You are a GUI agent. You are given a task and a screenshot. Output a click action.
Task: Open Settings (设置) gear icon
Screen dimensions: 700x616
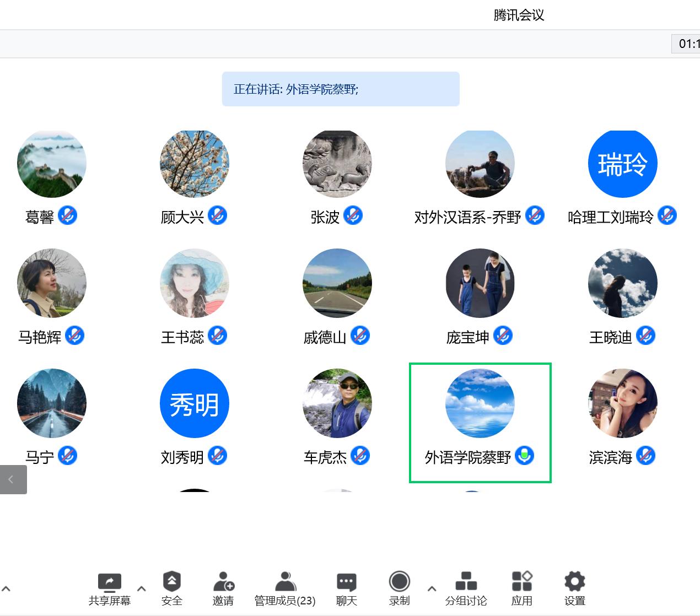point(574,582)
